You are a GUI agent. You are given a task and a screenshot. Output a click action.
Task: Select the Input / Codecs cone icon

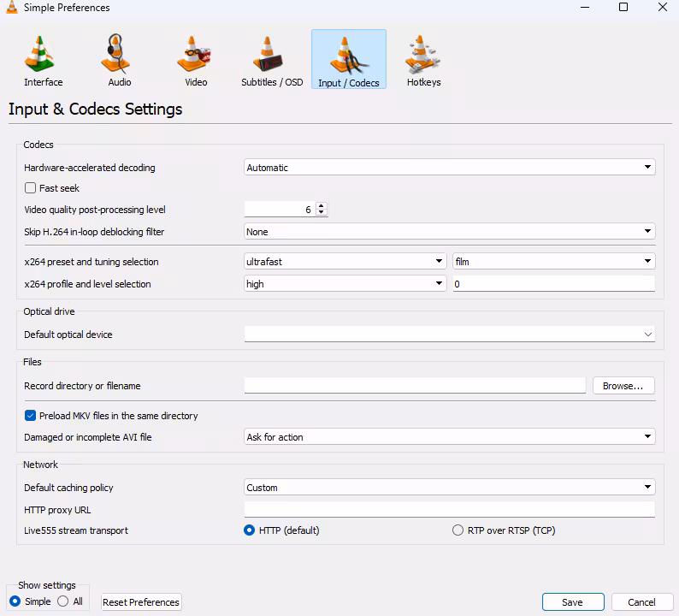[349, 56]
